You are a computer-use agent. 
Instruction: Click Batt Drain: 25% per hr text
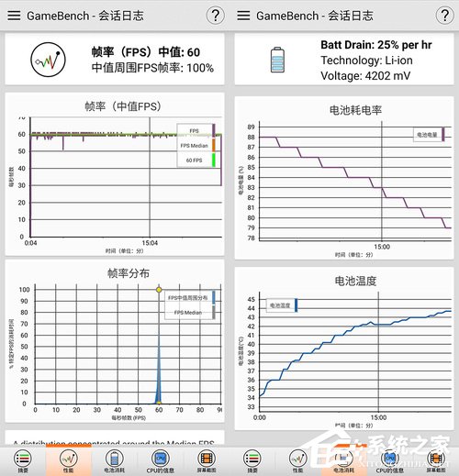tap(376, 45)
